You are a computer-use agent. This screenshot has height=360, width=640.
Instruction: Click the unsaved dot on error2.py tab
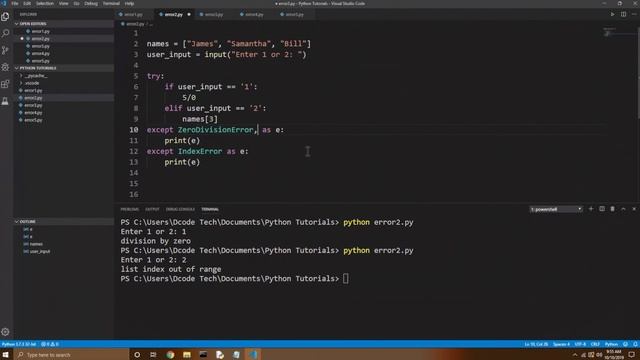(189, 14)
